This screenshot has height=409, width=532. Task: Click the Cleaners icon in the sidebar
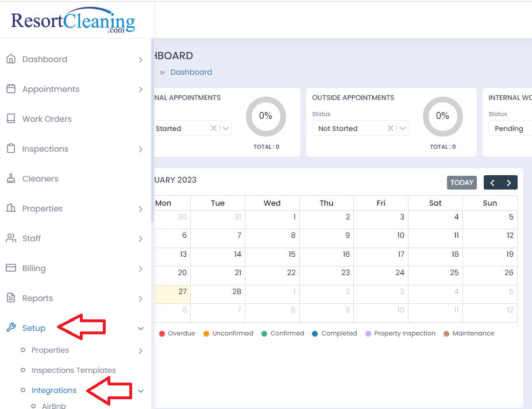point(13,179)
